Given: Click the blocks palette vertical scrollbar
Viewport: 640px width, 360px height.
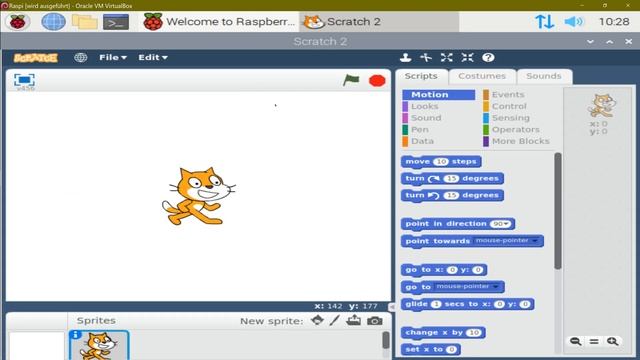Looking at the screenshot, I should [558, 211].
